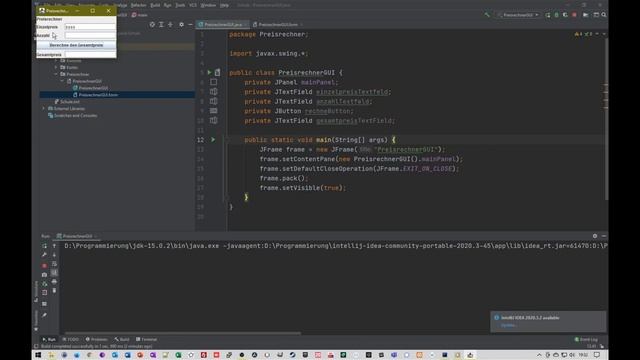Click the camera dump threads icon in Run panel
This screenshot has height=360, width=640.
44,275
